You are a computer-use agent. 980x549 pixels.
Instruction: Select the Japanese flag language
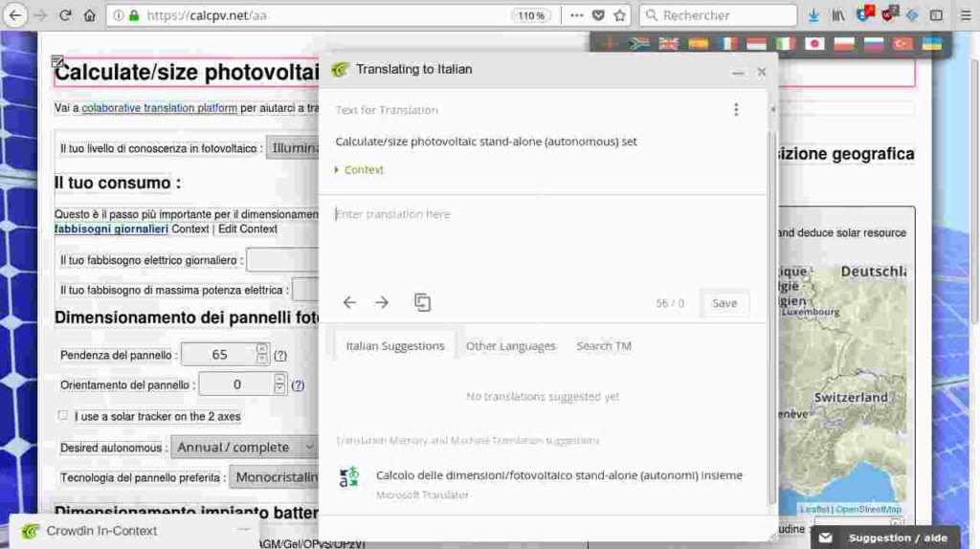(814, 43)
